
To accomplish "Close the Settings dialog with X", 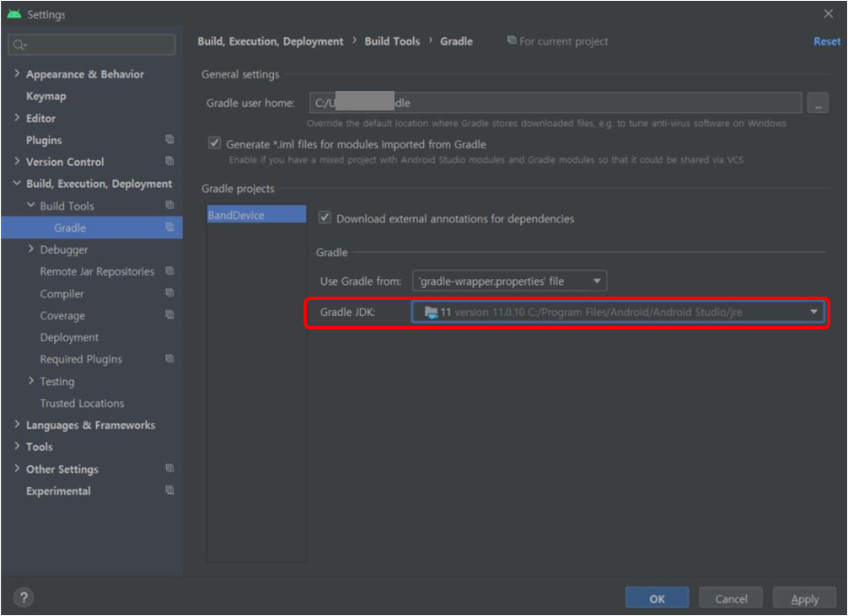I will (x=829, y=14).
